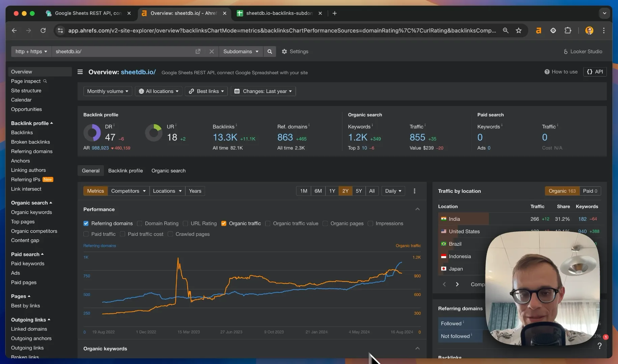
Task: Click the help question mark at bottom right
Action: click(599, 346)
